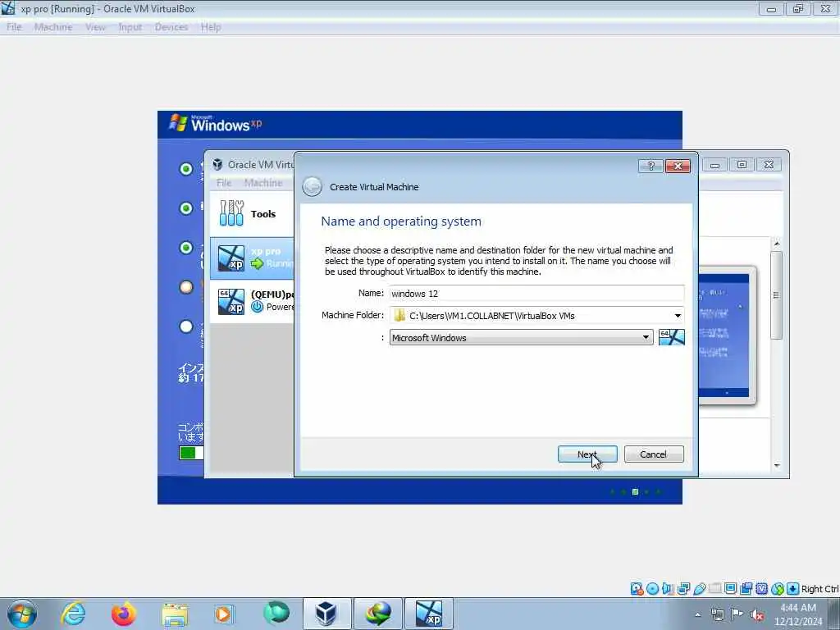Click the Show desktop strip beside the clock
This screenshot has width=840, height=630.
point(834,614)
